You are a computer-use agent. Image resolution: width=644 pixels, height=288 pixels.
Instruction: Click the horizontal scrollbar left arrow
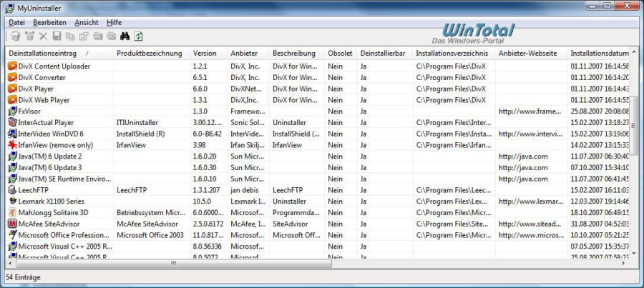coord(11,264)
